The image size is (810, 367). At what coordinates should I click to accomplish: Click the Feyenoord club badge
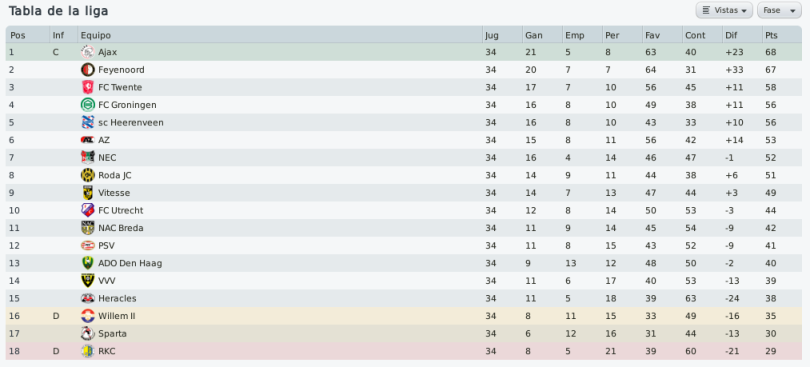pyautogui.click(x=88, y=70)
